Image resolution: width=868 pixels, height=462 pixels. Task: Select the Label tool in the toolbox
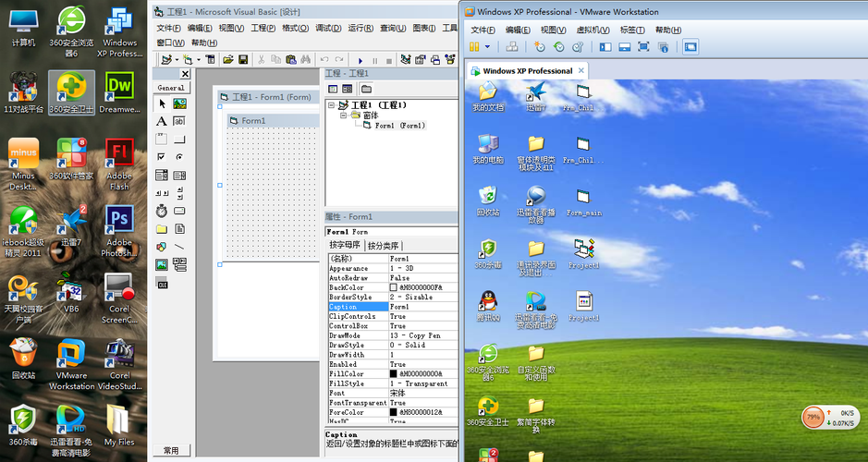pyautogui.click(x=162, y=121)
